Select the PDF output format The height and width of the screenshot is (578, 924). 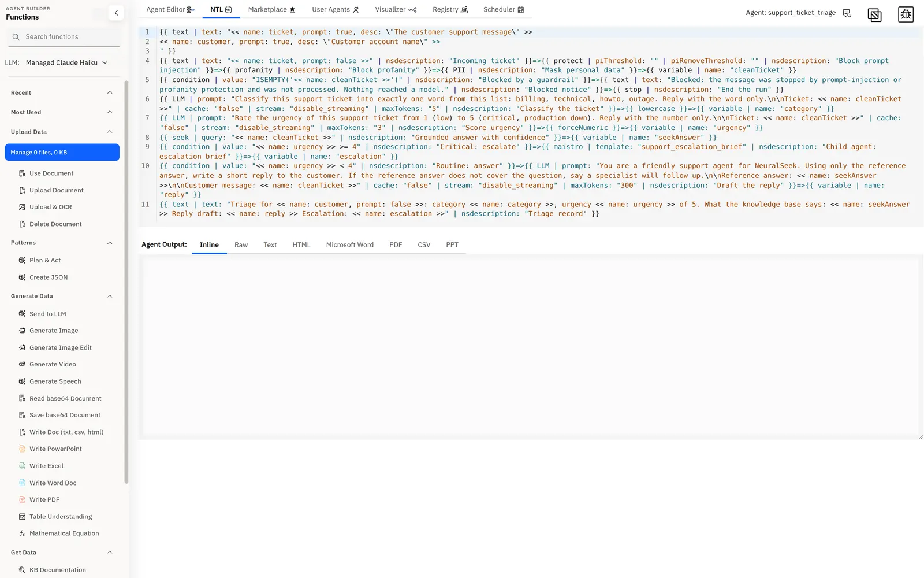point(396,245)
